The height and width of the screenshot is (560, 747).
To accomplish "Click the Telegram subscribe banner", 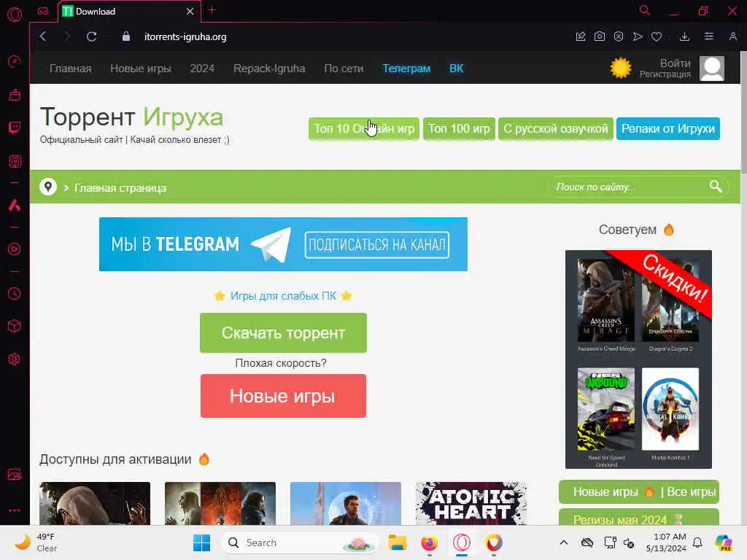I will point(283,244).
